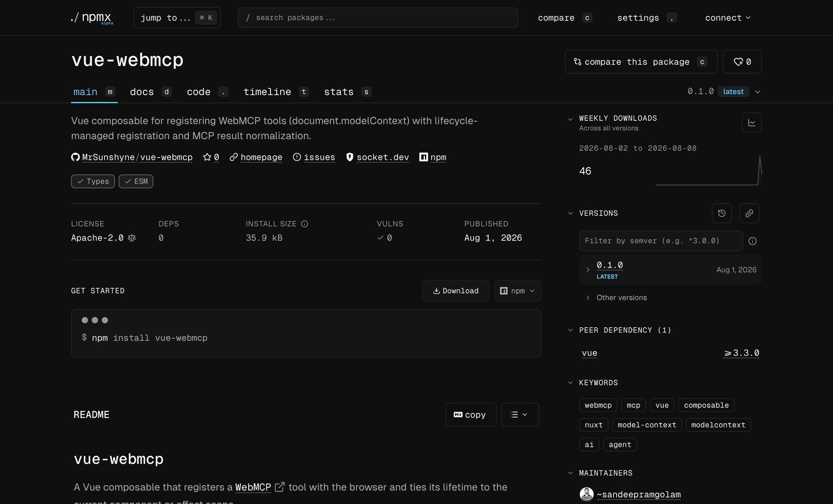Switch to the main tab
The height and width of the screenshot is (504, 833).
(94, 92)
